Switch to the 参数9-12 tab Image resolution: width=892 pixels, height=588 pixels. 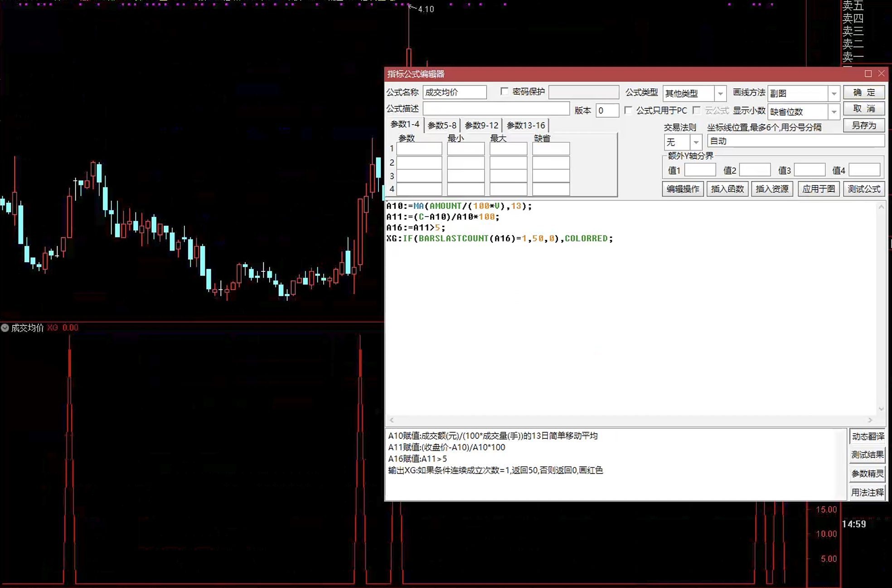coord(481,125)
